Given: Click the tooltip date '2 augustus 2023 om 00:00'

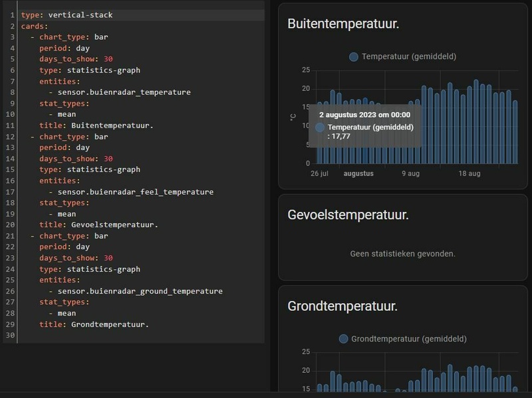Looking at the screenshot, I should 368,114.
